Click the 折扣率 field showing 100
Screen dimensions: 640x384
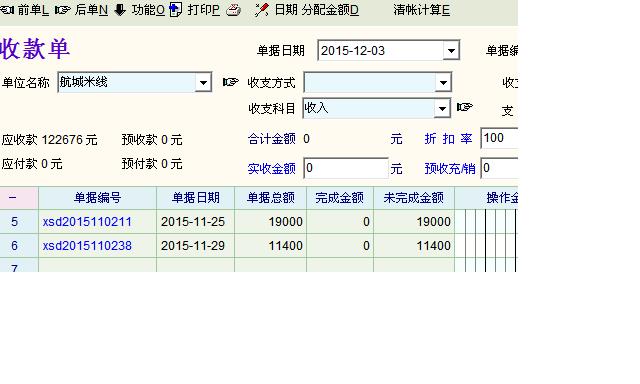point(499,138)
